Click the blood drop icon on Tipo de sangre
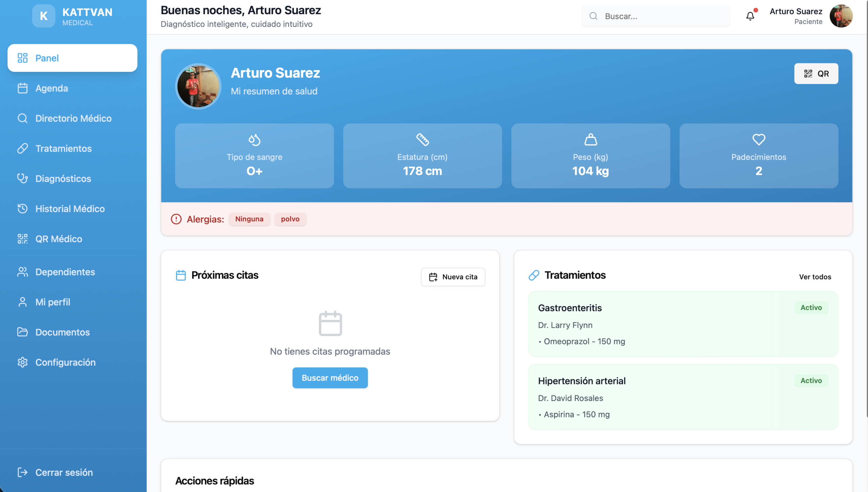The height and width of the screenshot is (492, 868). coord(254,139)
